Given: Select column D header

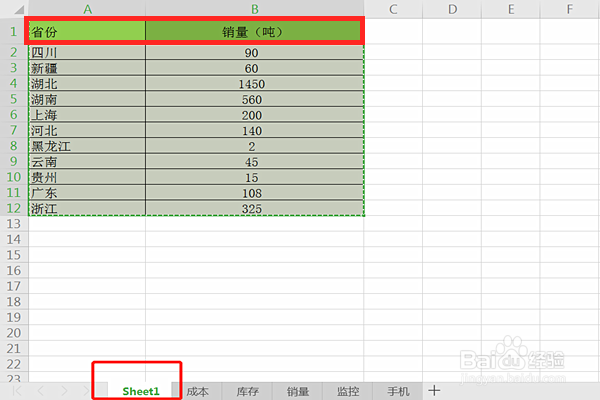Looking at the screenshot, I should [x=452, y=9].
